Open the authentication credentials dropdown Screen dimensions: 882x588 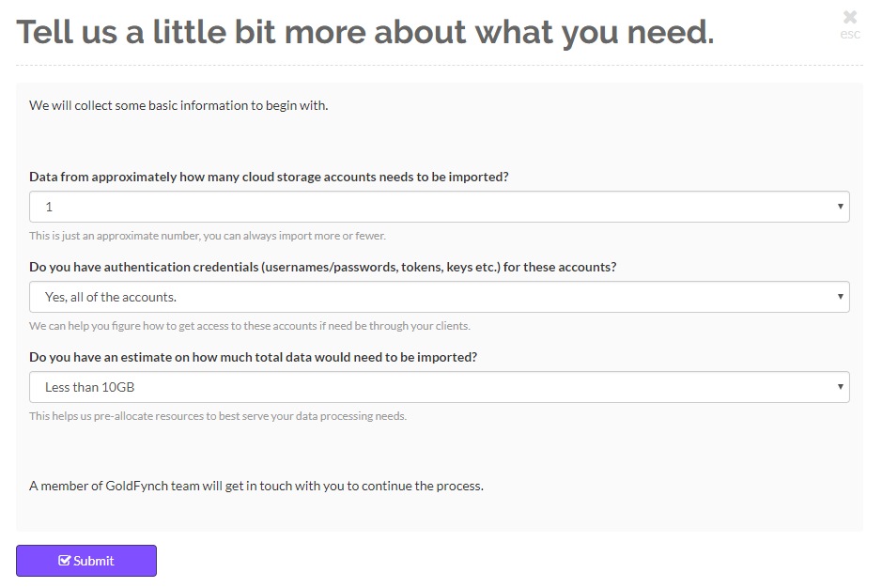click(439, 297)
